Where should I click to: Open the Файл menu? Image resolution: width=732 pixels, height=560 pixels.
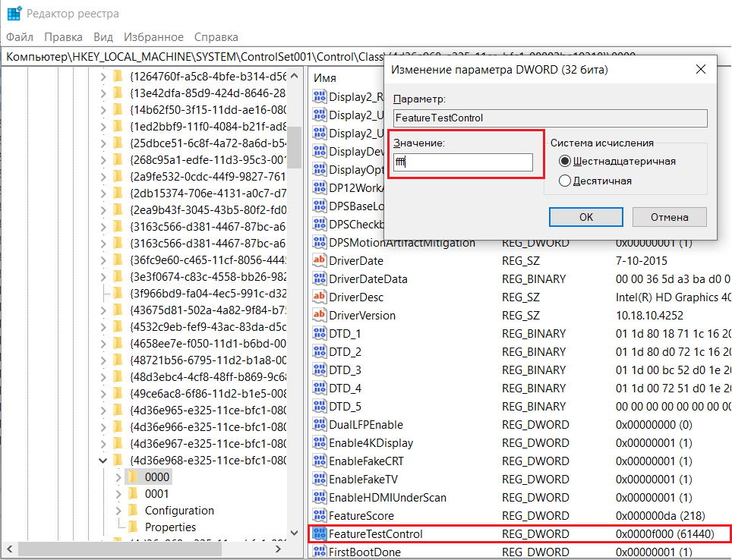pos(20,37)
